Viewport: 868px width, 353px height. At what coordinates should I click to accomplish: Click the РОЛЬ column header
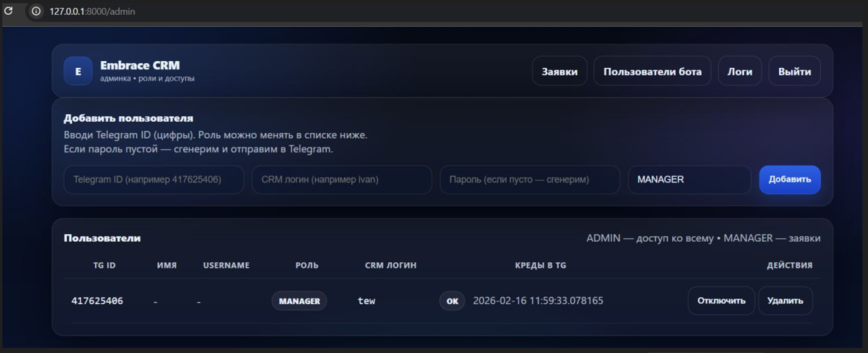pos(307,265)
